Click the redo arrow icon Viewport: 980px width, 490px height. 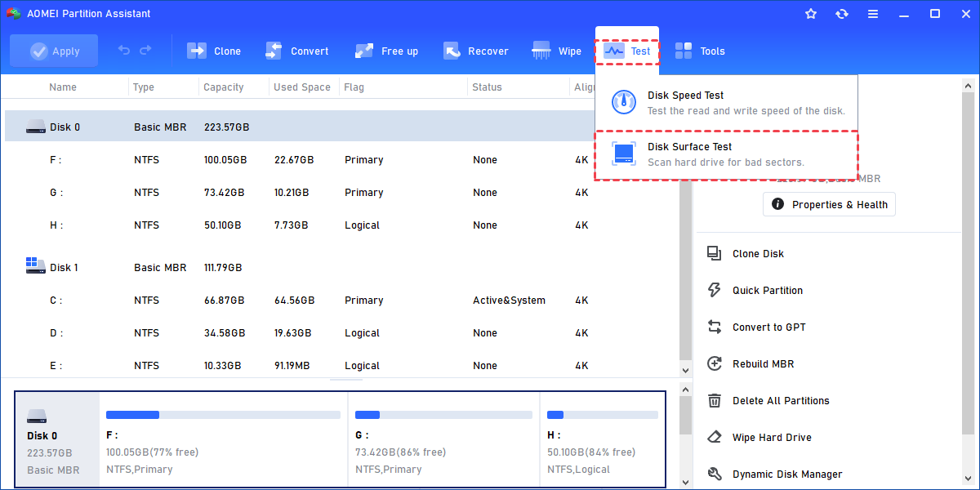click(145, 51)
